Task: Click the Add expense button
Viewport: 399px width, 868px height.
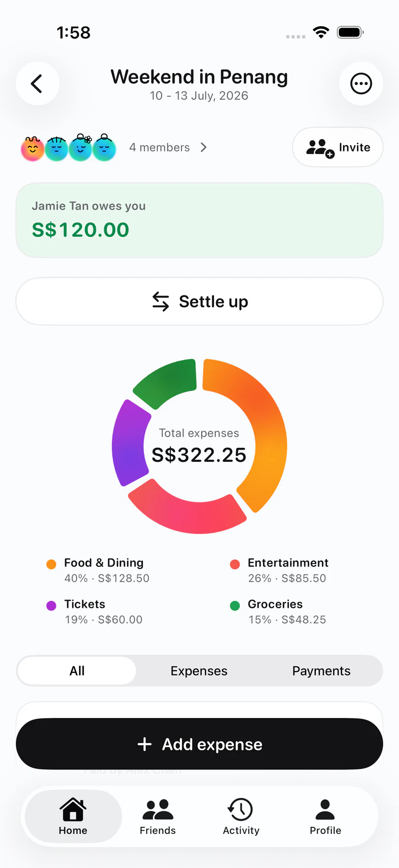Action: pos(199,744)
